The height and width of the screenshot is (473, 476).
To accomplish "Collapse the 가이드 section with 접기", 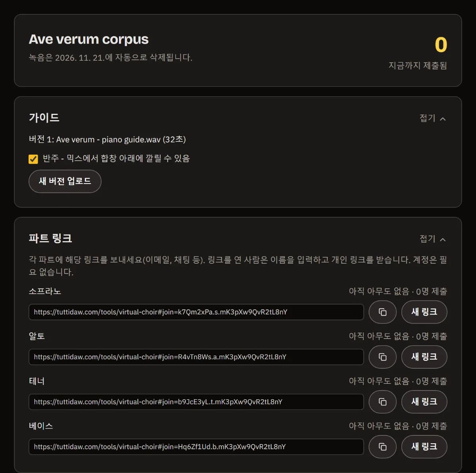I will (433, 118).
